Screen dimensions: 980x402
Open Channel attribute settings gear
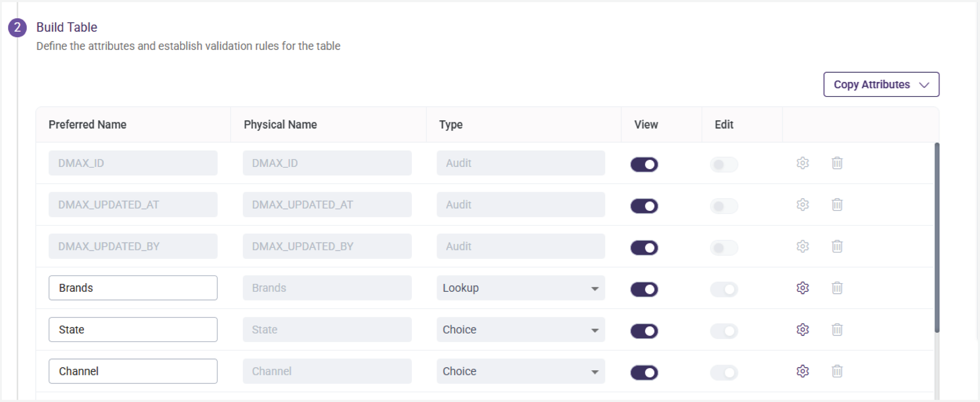pyautogui.click(x=802, y=371)
